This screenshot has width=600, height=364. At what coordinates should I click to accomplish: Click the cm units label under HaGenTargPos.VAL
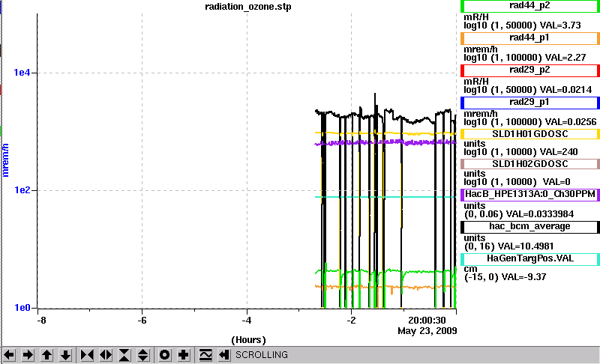470,270
